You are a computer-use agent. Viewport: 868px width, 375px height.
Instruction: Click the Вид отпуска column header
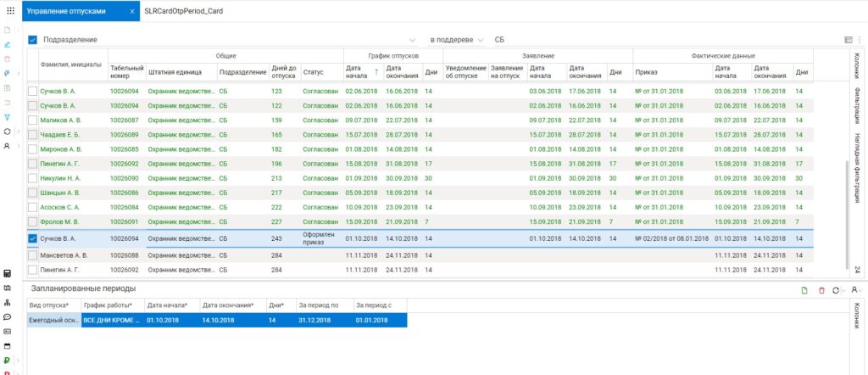click(x=53, y=305)
